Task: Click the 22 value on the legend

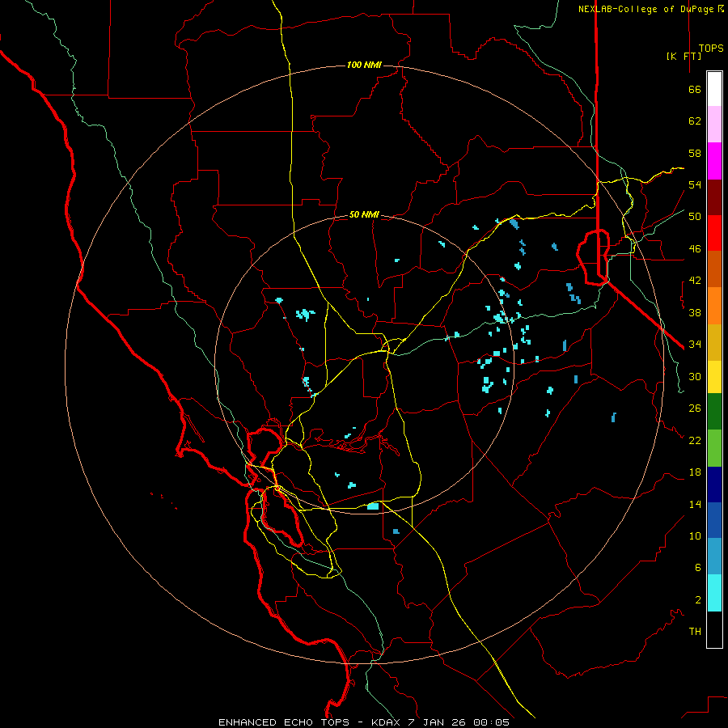Action: tap(695, 440)
